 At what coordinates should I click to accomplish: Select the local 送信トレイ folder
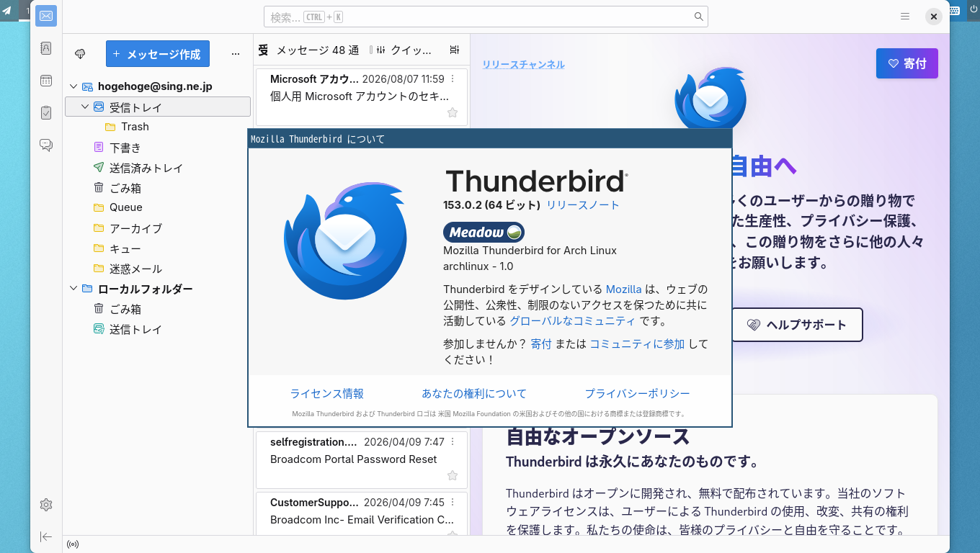tap(158, 329)
